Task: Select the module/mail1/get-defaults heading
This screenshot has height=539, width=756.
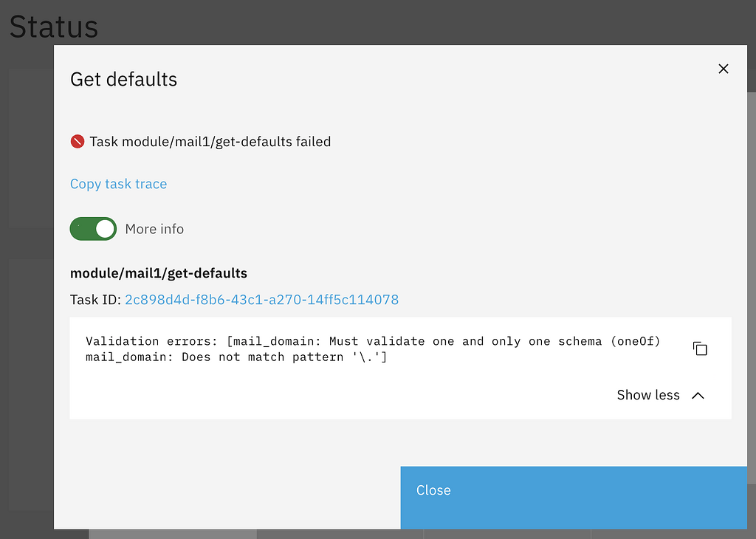Action: pos(159,273)
